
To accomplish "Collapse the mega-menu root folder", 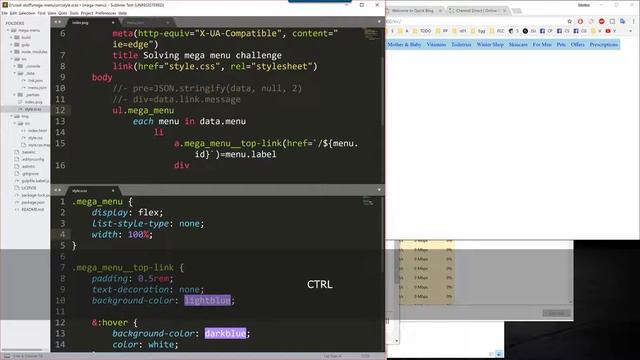I will coord(8,30).
